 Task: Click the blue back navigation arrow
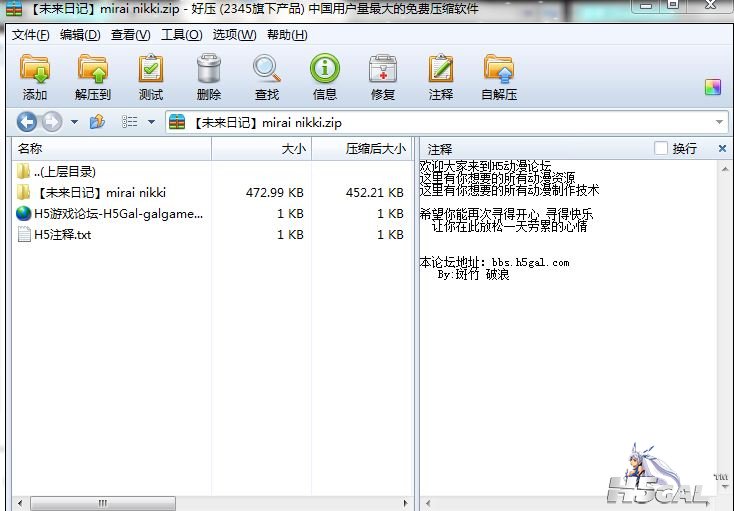26,122
